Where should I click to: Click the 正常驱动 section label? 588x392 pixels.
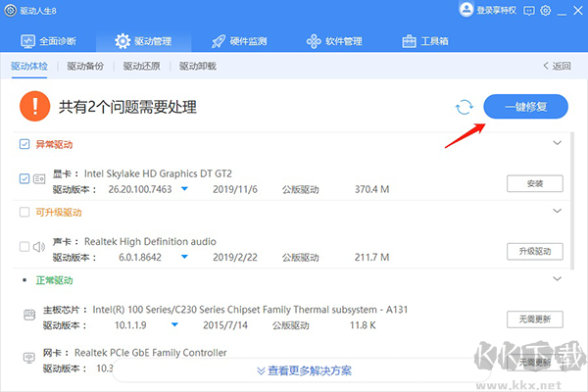pos(54,280)
